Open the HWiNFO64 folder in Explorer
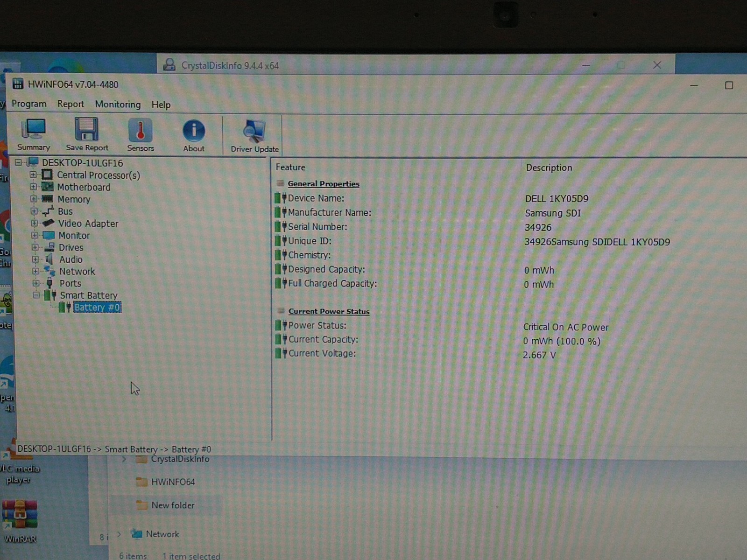This screenshot has height=560, width=747. pyautogui.click(x=166, y=482)
